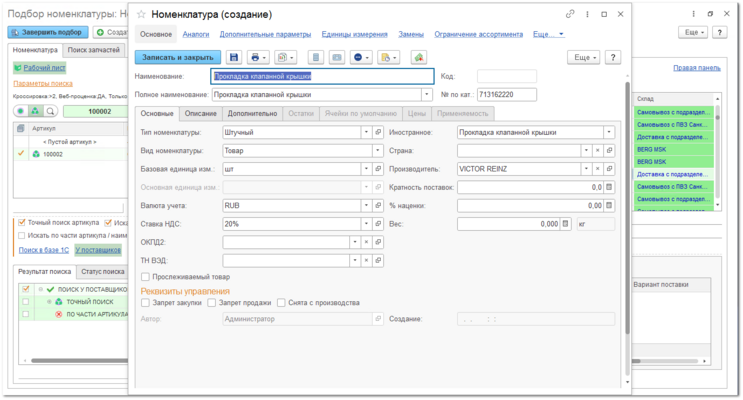This screenshot has width=743, height=400.
Task: Click Завершить подбор in Подбор номенклатуры window
Action: tap(48, 32)
